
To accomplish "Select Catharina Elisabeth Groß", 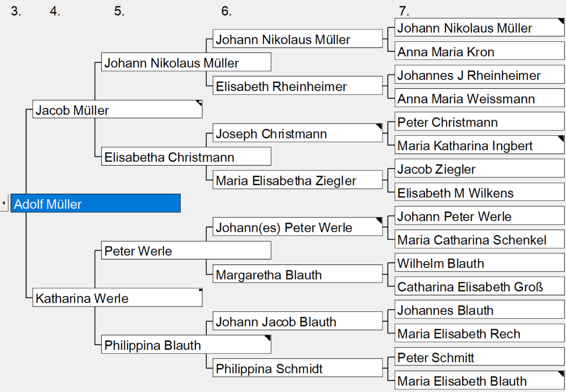I will pyautogui.click(x=479, y=286).
